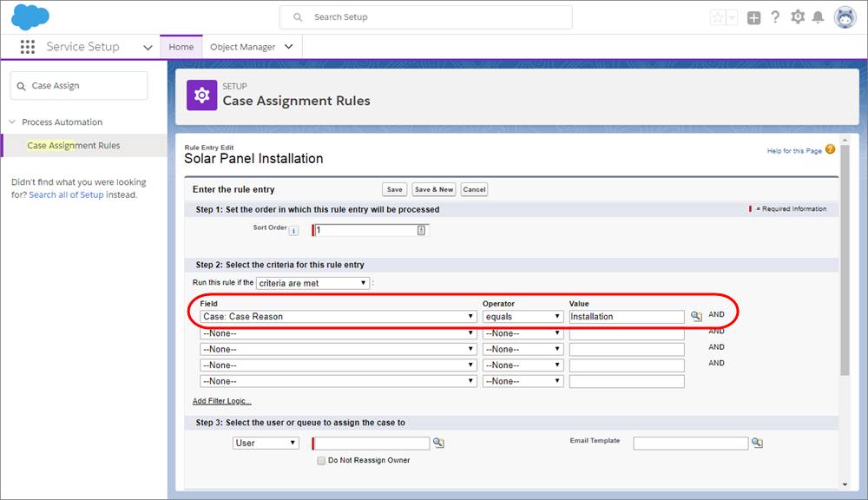Open the third row --None-- field dropdown
Screen dimensions: 868x500
click(339, 349)
